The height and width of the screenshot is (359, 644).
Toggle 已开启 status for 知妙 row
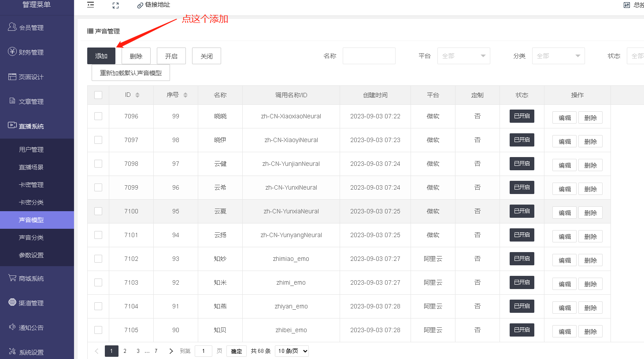click(522, 258)
